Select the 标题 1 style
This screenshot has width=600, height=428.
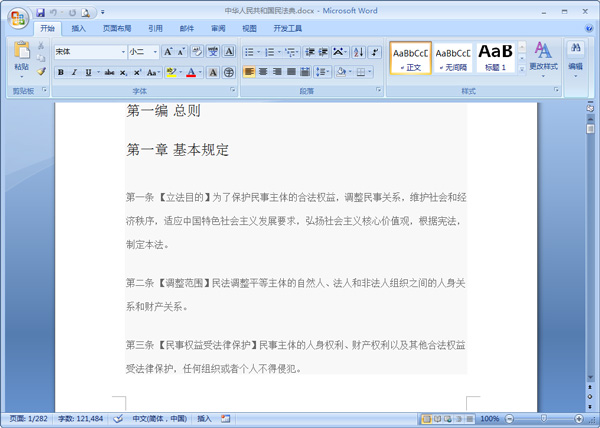click(x=496, y=57)
